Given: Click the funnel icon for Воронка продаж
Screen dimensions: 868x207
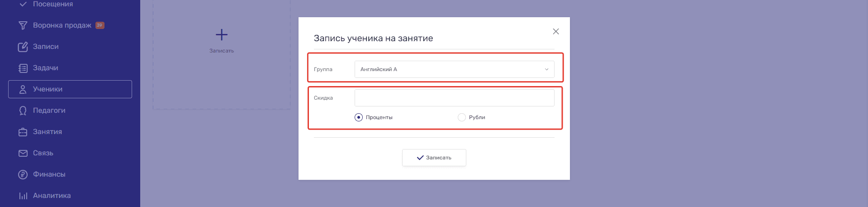Looking at the screenshot, I should pos(23,25).
